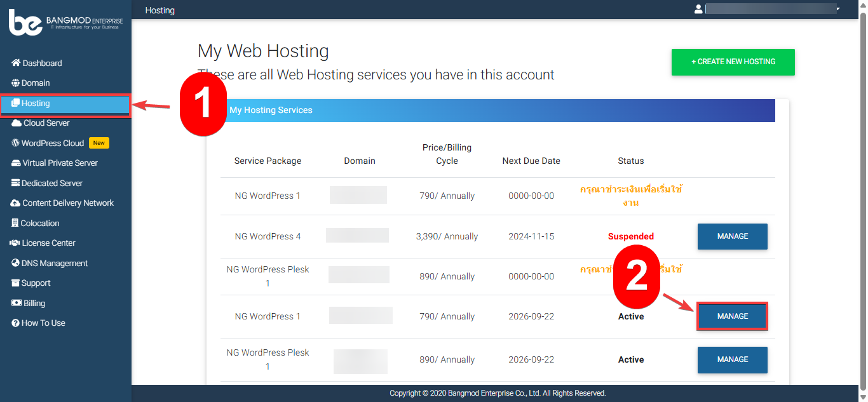Screen dimensions: 868x402
Task: Click the user account profile icon
Action: [x=699, y=9]
